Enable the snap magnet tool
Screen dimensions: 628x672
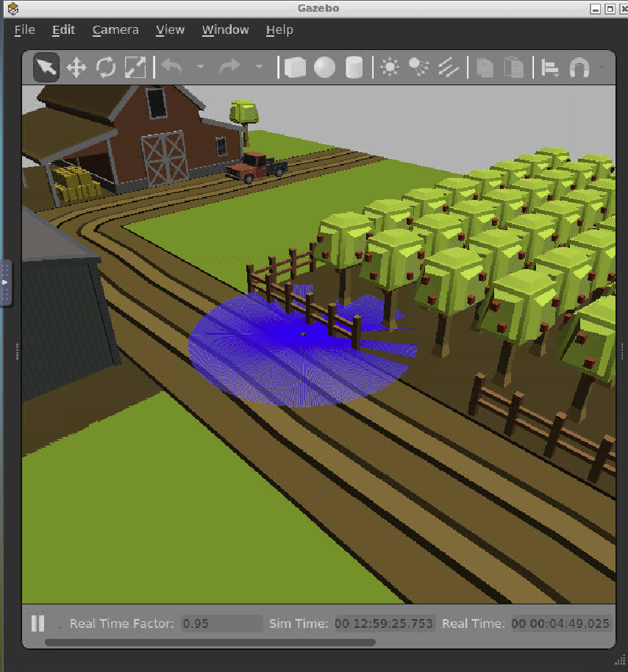coord(579,68)
